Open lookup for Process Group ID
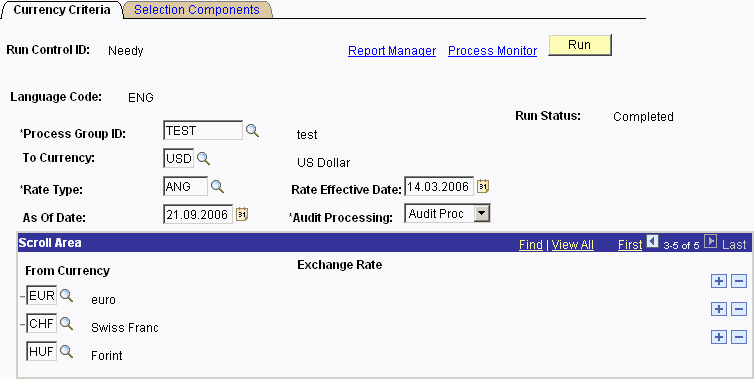Image resolution: width=754 pixels, height=379 pixels. coord(252,130)
